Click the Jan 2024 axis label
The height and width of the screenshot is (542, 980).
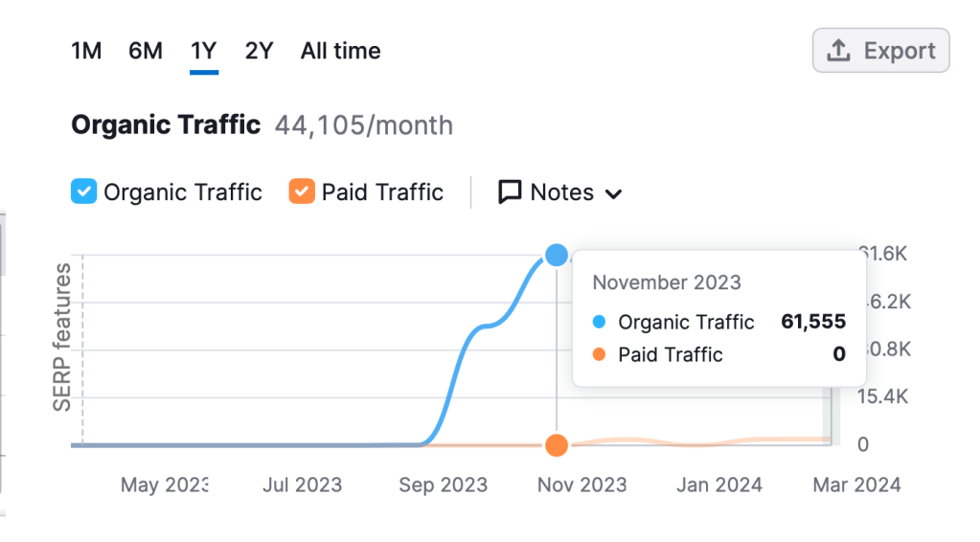point(718,486)
